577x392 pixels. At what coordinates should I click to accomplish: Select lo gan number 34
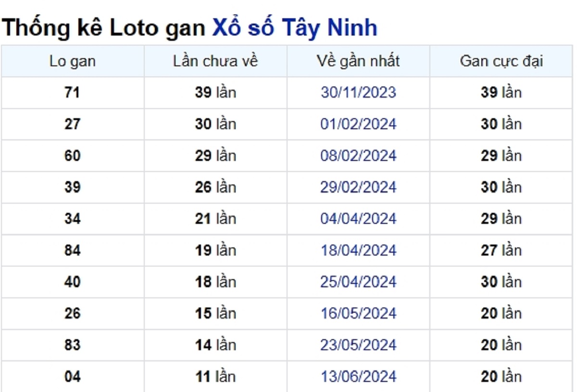(72, 219)
